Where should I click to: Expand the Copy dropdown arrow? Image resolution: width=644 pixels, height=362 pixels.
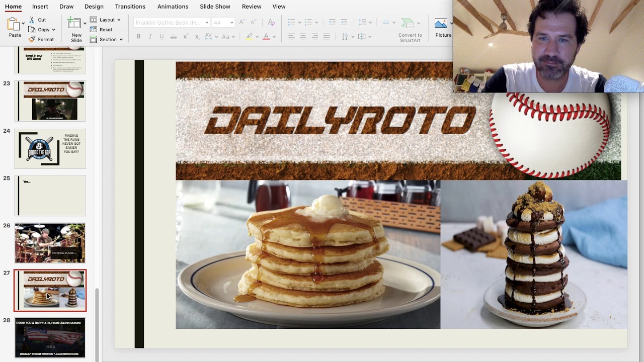(53, 30)
